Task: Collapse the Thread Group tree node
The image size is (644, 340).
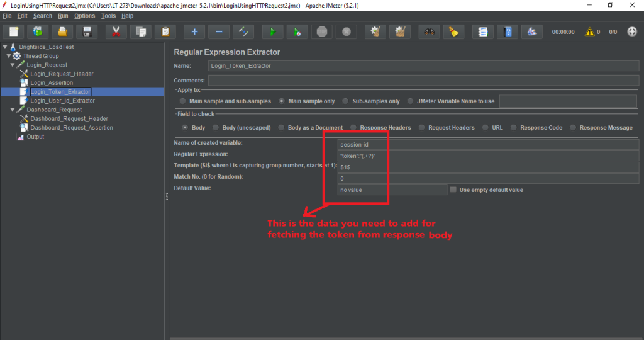Action: pos(9,56)
